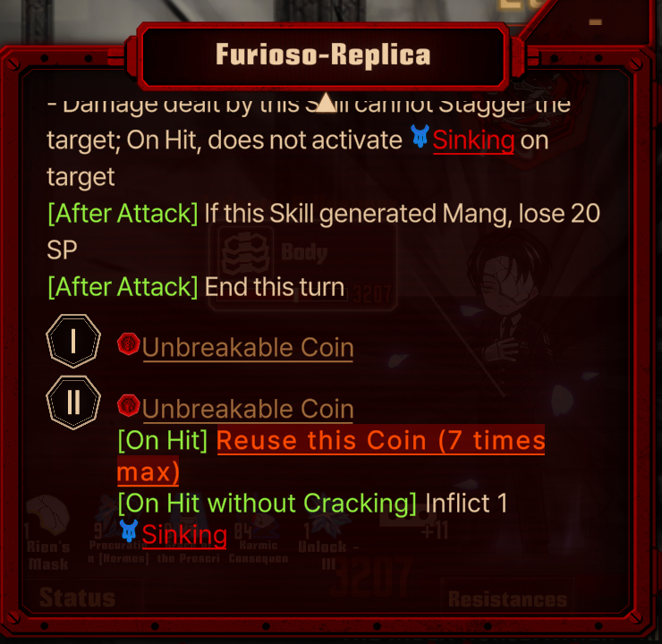
Task: Click the scroll-up triangle arrow under the title
Action: pos(326,102)
